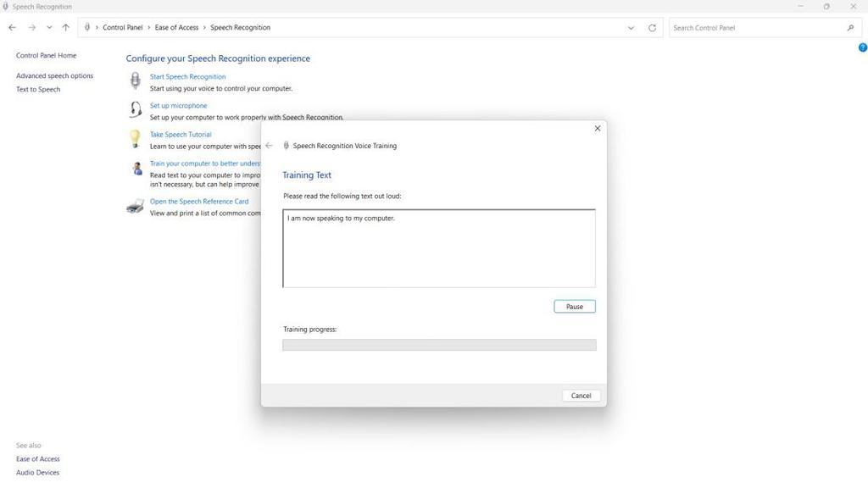Screen dimensions: 868x488
Task: Click the microphone icon in the Voice Training dialog
Action: (287, 145)
